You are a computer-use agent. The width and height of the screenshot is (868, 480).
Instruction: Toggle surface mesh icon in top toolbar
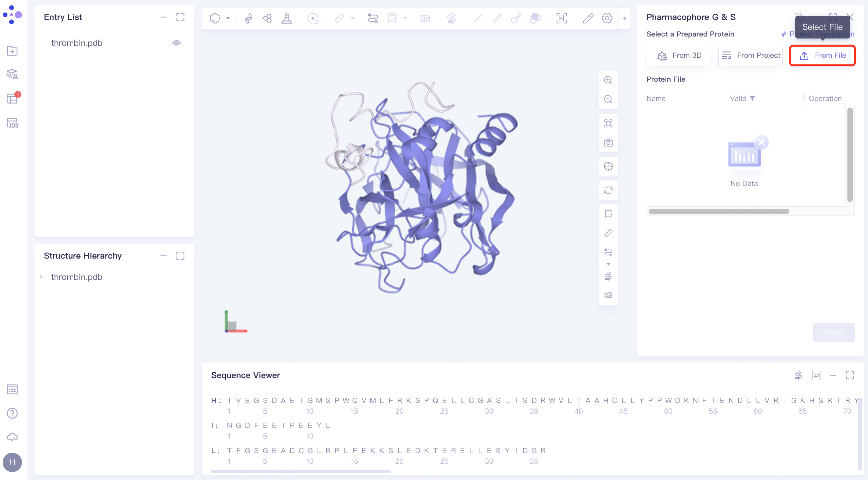[x=425, y=18]
